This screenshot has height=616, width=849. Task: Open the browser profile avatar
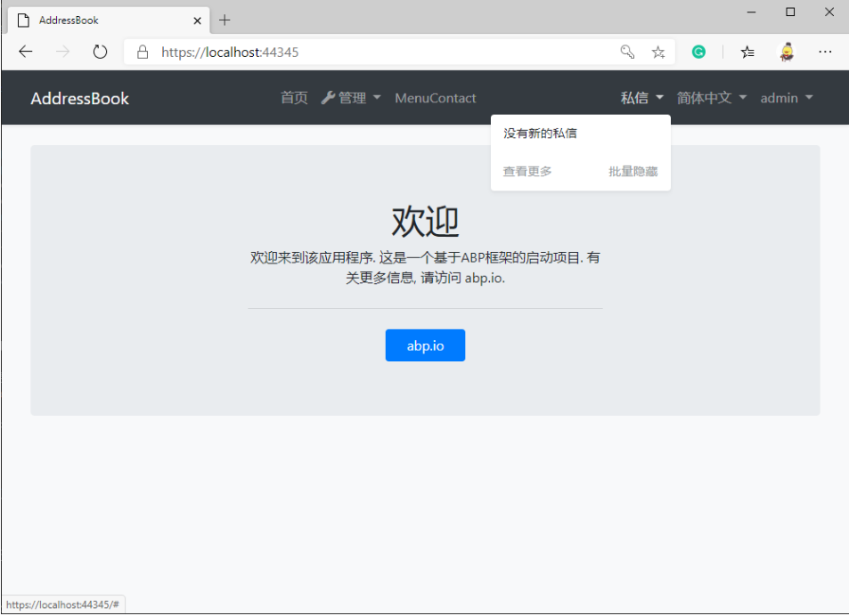coord(787,52)
